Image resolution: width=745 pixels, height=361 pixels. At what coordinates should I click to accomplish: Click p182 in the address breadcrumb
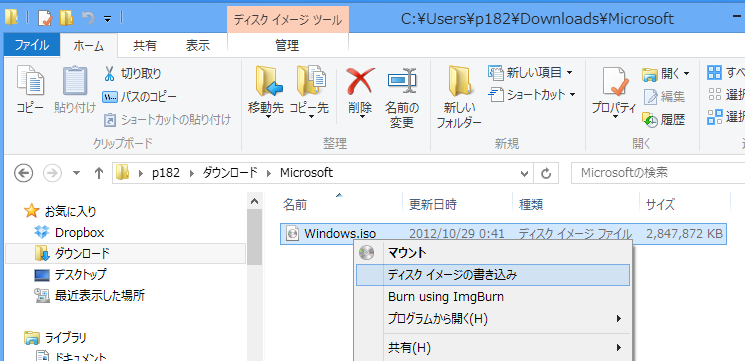tap(166, 173)
